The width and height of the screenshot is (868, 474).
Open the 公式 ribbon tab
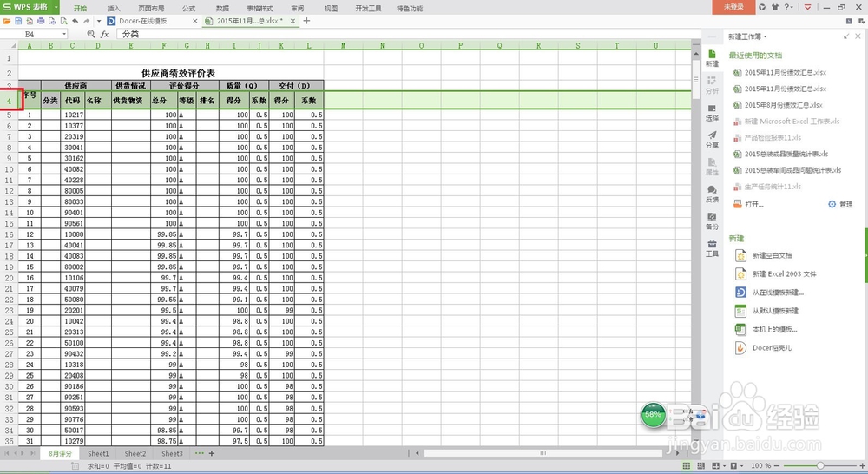pyautogui.click(x=188, y=9)
